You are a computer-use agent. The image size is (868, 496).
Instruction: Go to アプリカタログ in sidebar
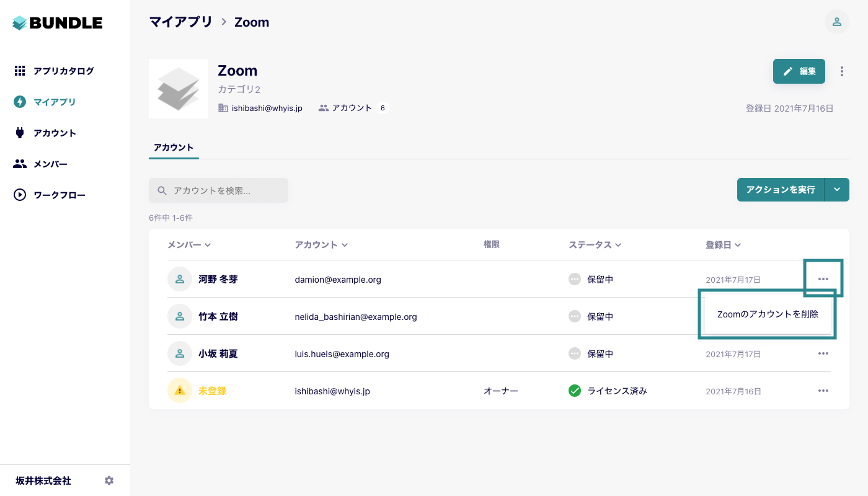[x=64, y=71]
